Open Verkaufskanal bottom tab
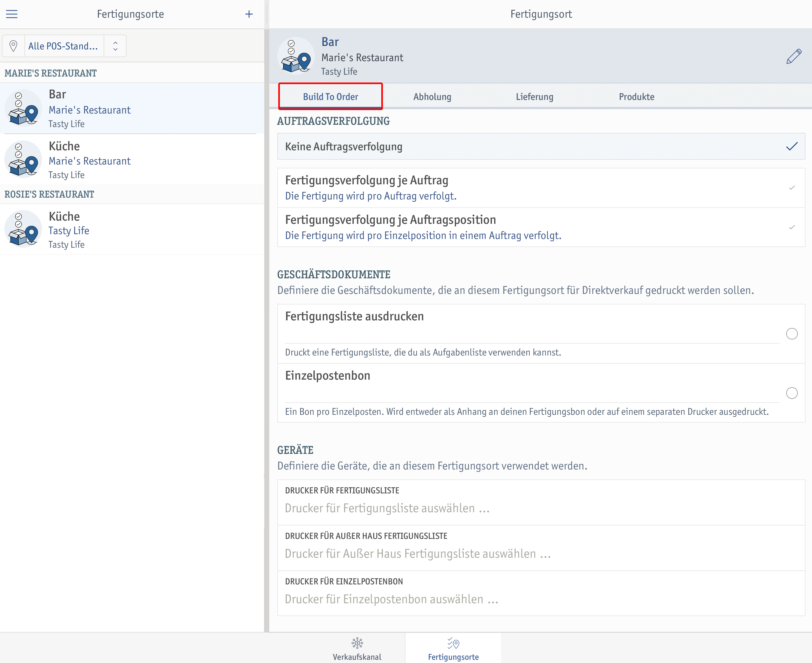 357,648
